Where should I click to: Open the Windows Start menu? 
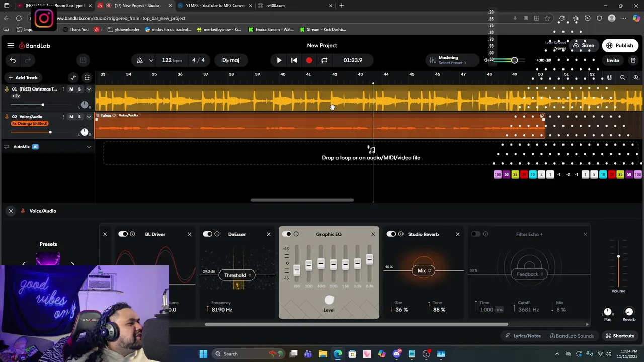click(203, 354)
